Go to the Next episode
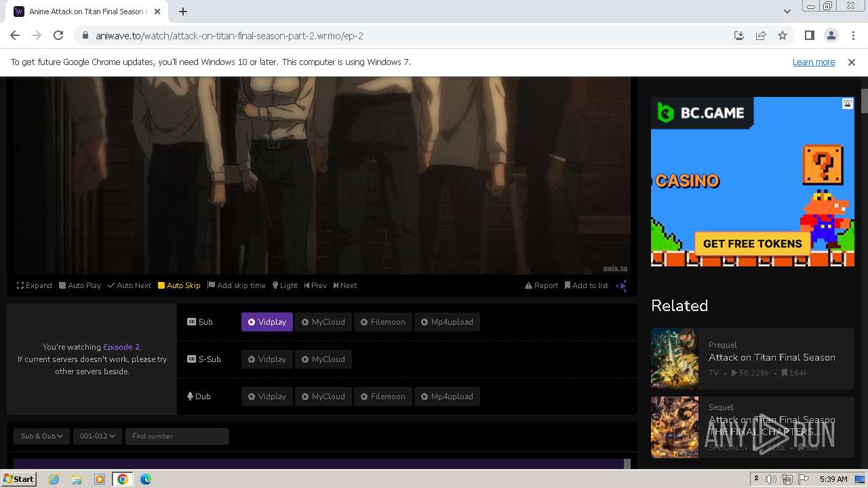 click(x=344, y=285)
